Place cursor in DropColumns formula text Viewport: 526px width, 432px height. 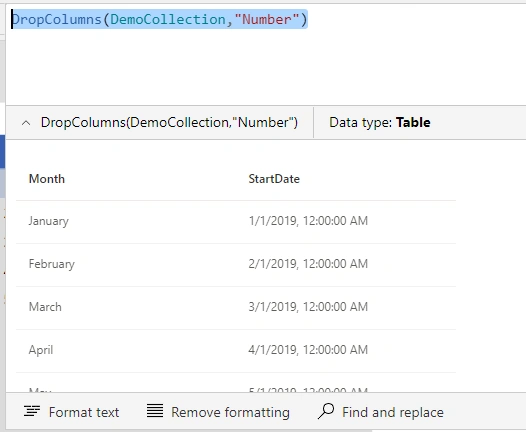pos(159,19)
